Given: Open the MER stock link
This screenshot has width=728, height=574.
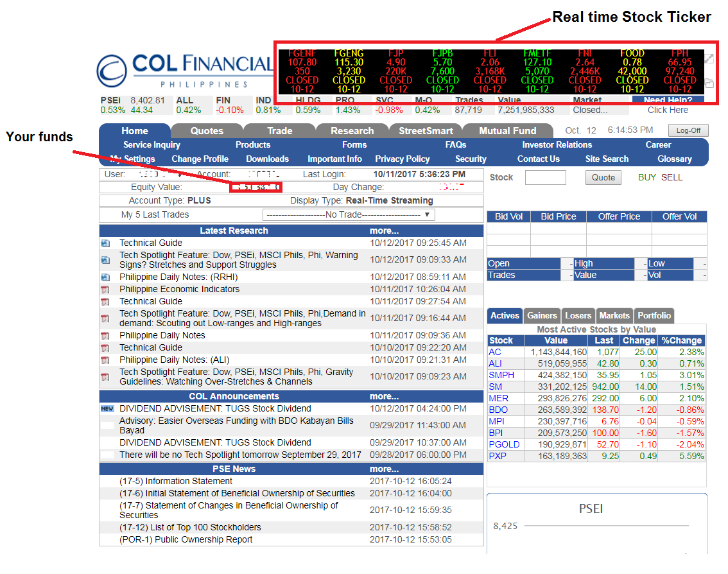Looking at the screenshot, I should (x=498, y=399).
